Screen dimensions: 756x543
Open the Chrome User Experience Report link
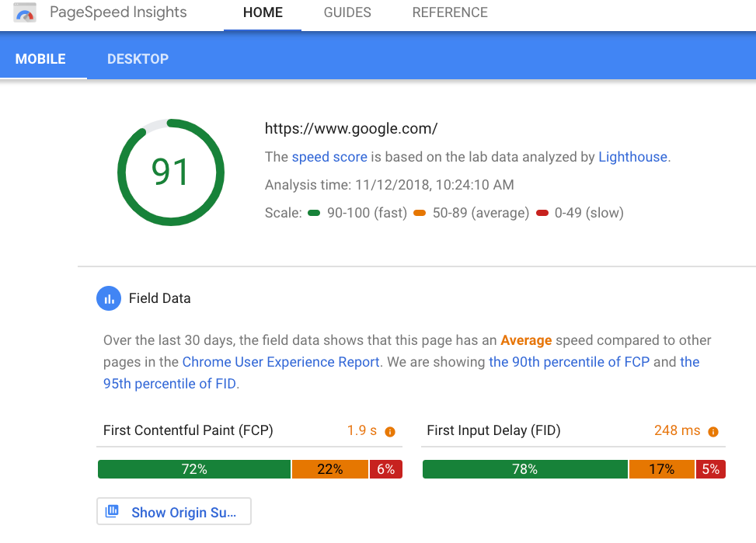pyautogui.click(x=280, y=362)
